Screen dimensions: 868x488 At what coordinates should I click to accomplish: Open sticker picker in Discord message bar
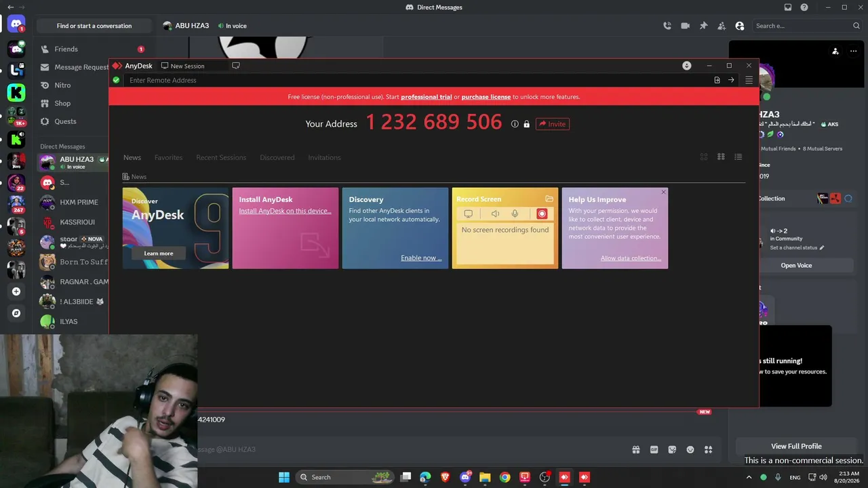click(672, 449)
